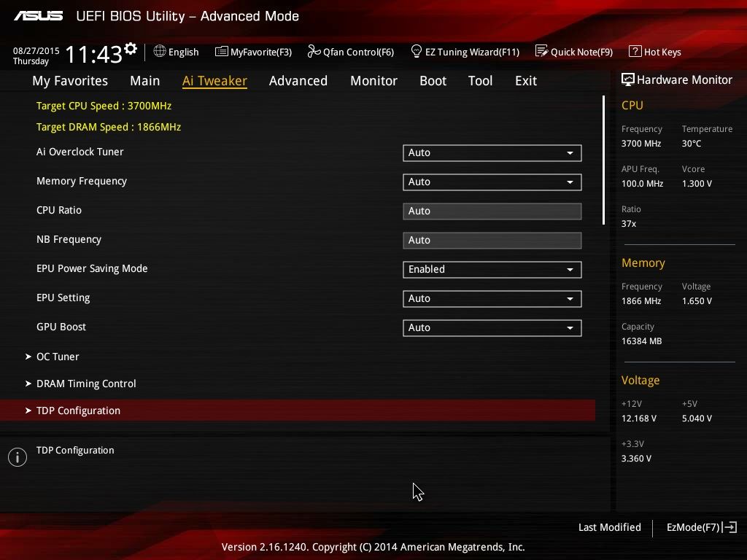Click the main settings list scrollbar
Screen dimensions: 747x560
[603, 160]
